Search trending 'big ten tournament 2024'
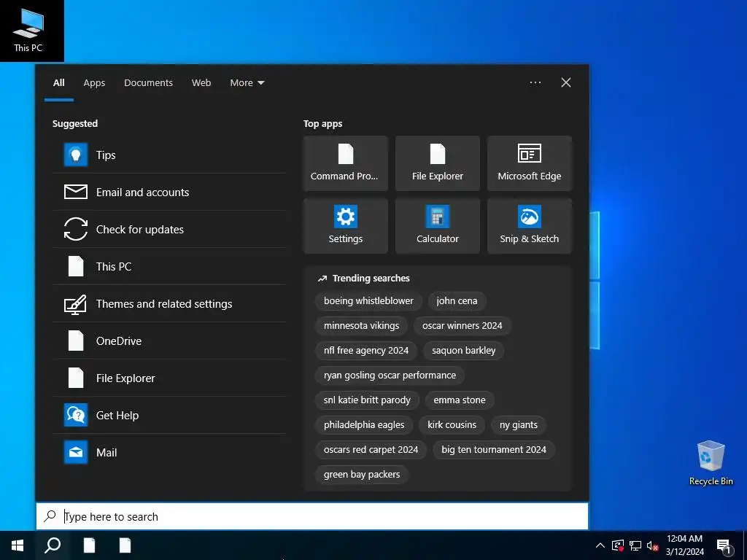Viewport: 747px width, 560px height. coord(494,449)
